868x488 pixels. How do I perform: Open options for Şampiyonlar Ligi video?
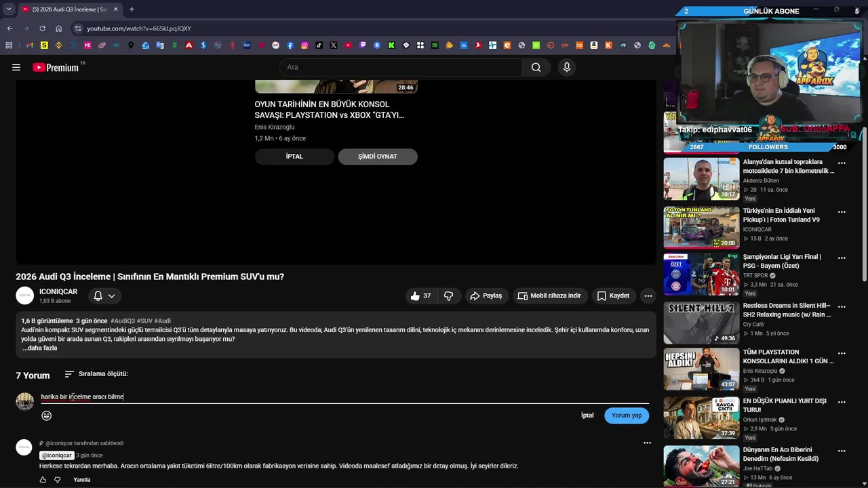pos(842,258)
